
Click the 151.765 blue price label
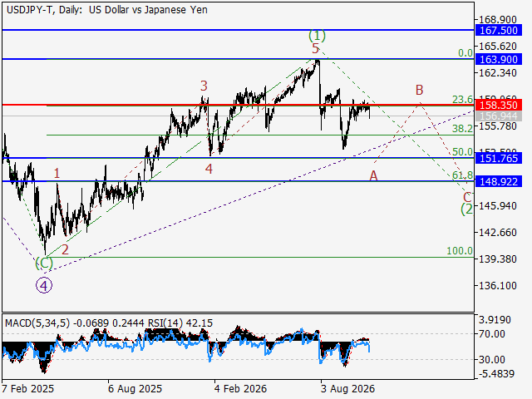coord(498,158)
